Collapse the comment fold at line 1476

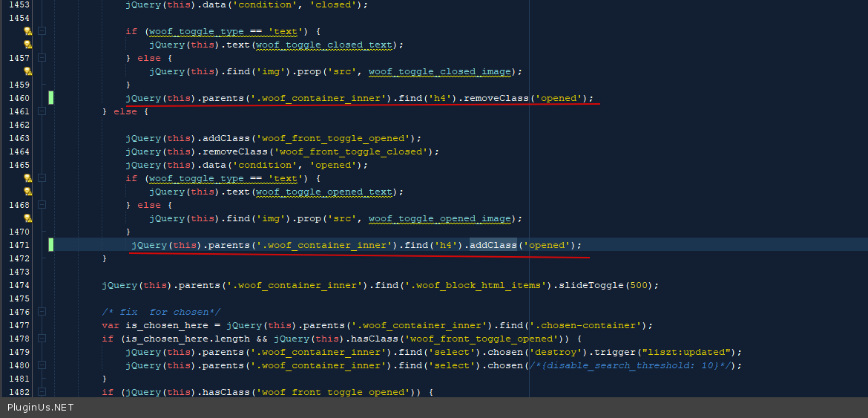pyautogui.click(x=42, y=312)
